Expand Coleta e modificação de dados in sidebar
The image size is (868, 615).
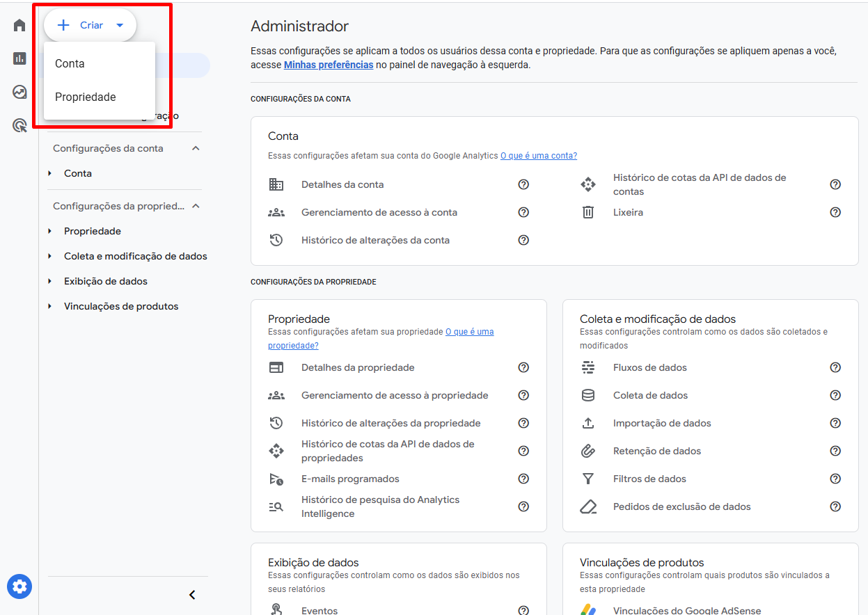click(x=49, y=256)
